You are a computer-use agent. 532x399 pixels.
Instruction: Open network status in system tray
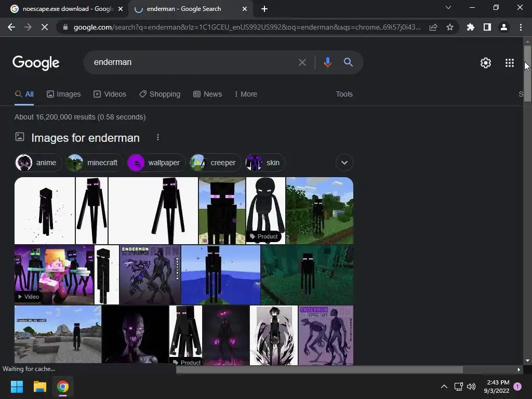click(458, 387)
